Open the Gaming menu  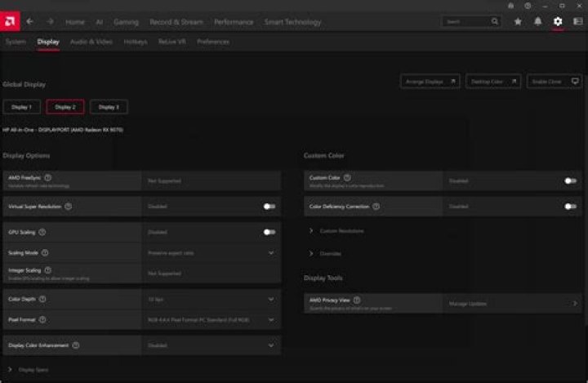pyautogui.click(x=126, y=22)
